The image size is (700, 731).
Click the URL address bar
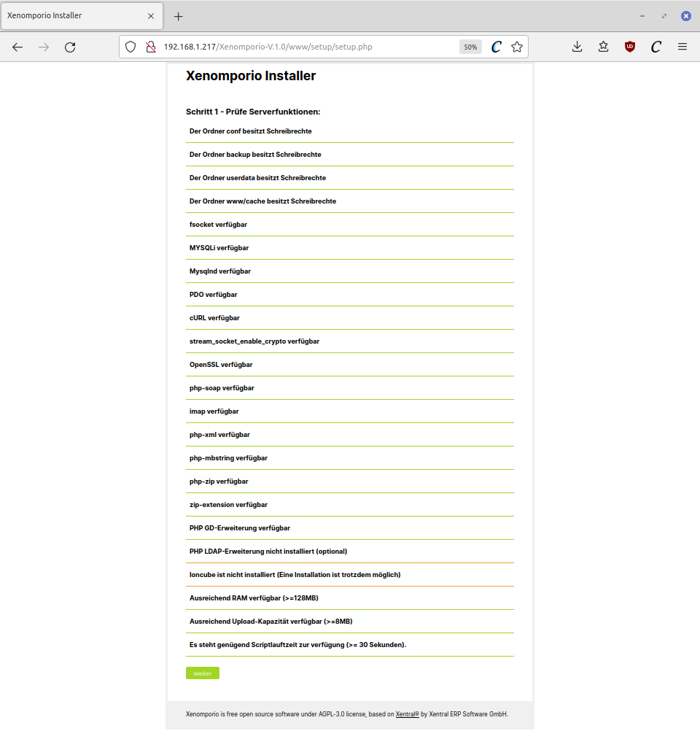tap(306, 47)
